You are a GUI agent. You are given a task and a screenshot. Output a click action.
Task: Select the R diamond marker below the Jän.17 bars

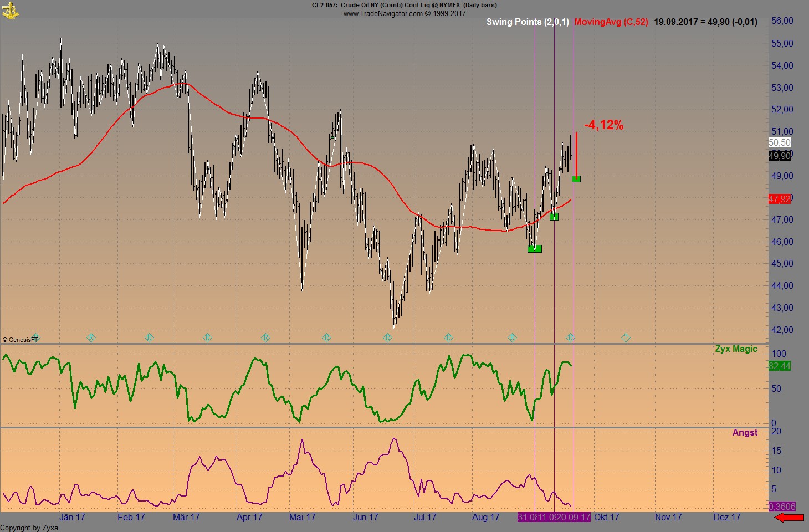pyautogui.click(x=91, y=337)
